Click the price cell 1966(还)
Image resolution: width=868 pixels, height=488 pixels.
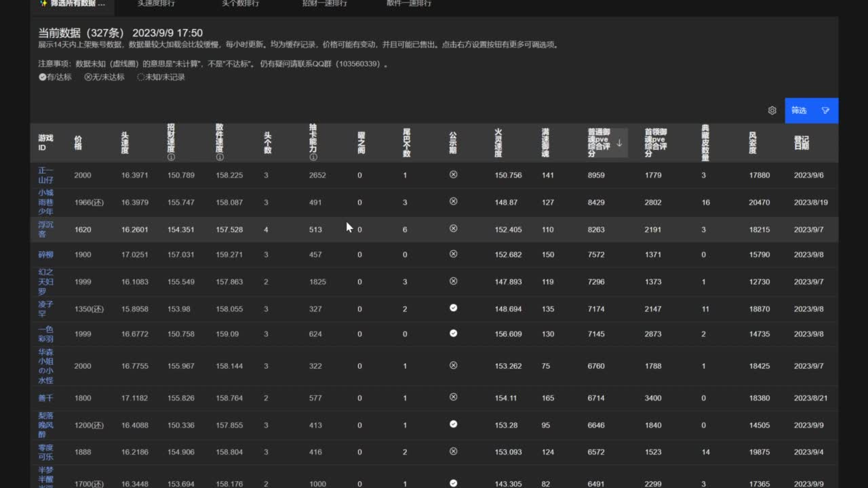click(x=89, y=203)
